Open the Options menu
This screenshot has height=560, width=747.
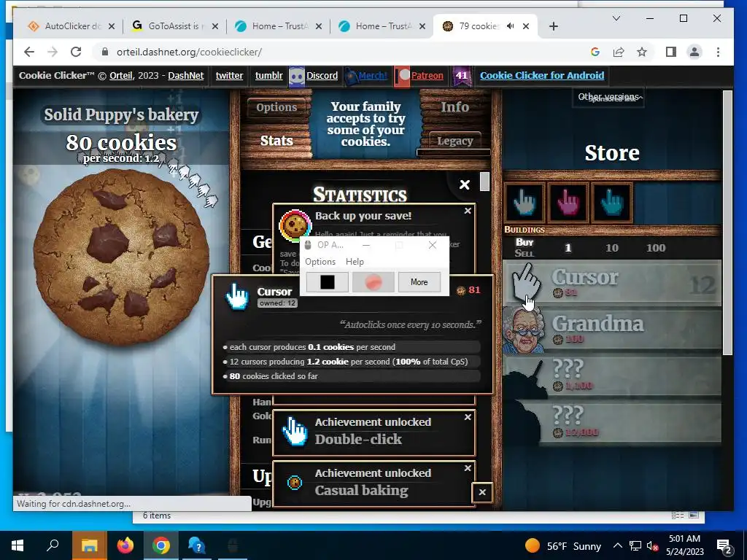[x=276, y=107]
